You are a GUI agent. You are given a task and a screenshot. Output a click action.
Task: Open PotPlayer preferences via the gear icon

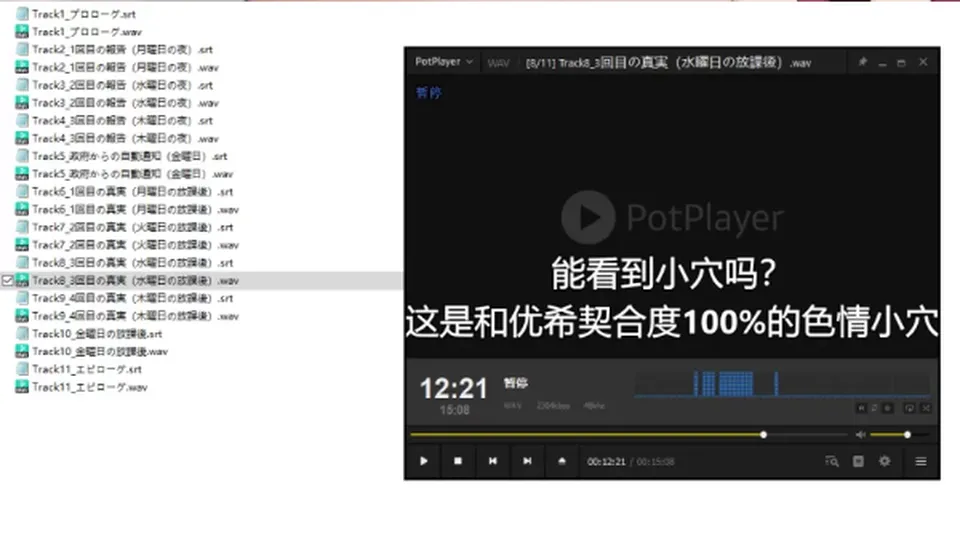point(885,461)
